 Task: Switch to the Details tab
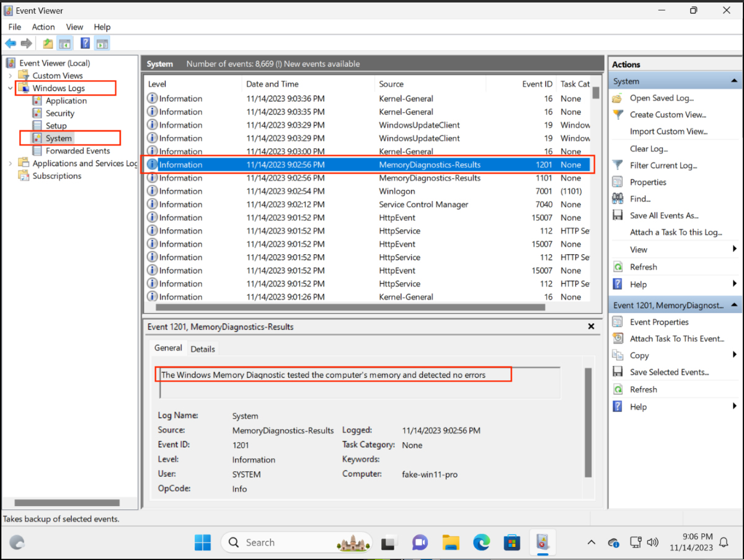point(203,349)
